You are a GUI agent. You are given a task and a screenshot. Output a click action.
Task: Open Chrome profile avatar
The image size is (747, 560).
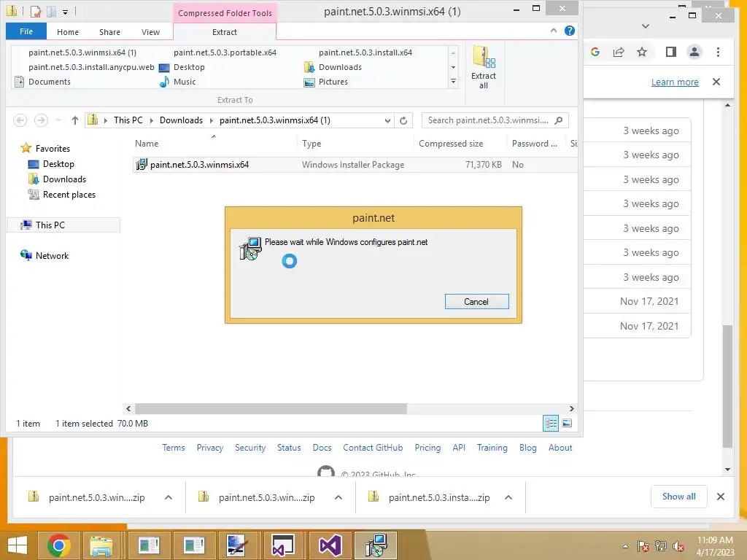pyautogui.click(x=694, y=52)
